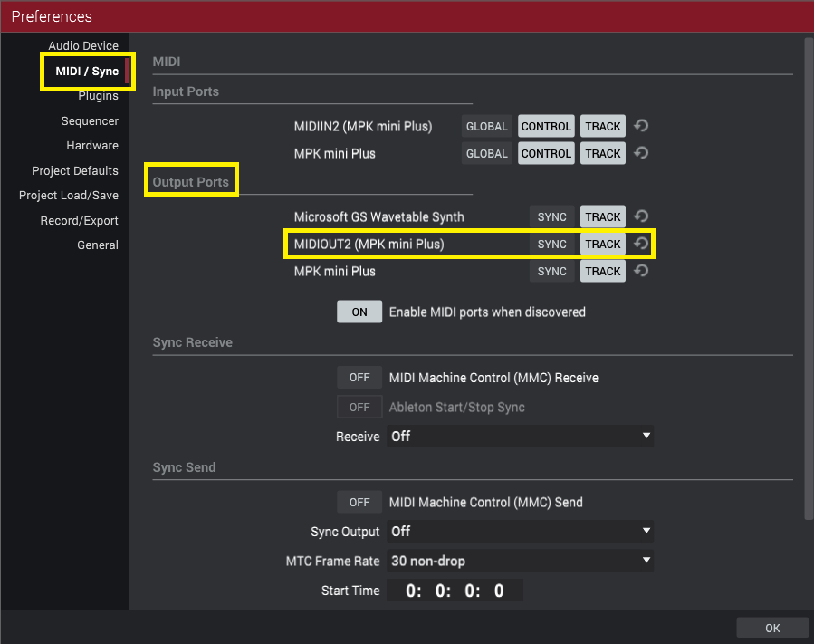Viewport: 814px width, 644px height.
Task: Reset the MIDIOUT2 (MPK mini Plus) output port
Action: tap(641, 244)
